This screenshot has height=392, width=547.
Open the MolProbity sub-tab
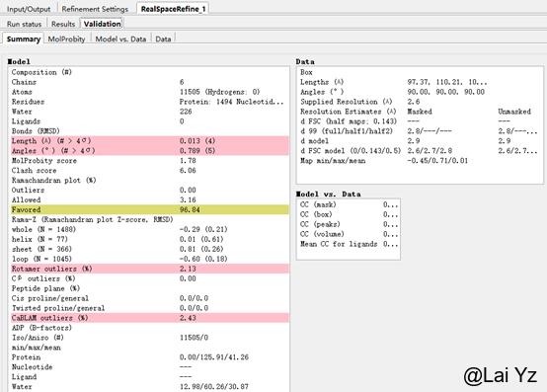tap(66, 39)
